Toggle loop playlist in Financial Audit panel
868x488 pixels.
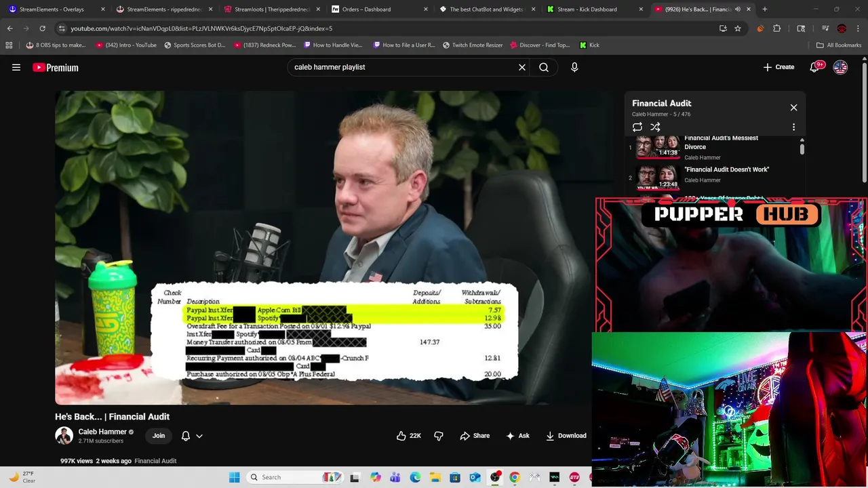637,127
